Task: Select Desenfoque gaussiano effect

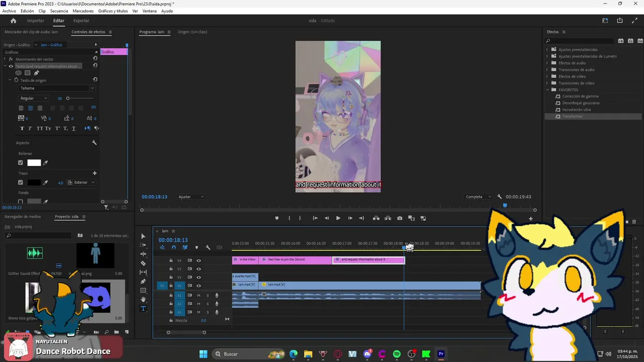Action: coord(581,103)
